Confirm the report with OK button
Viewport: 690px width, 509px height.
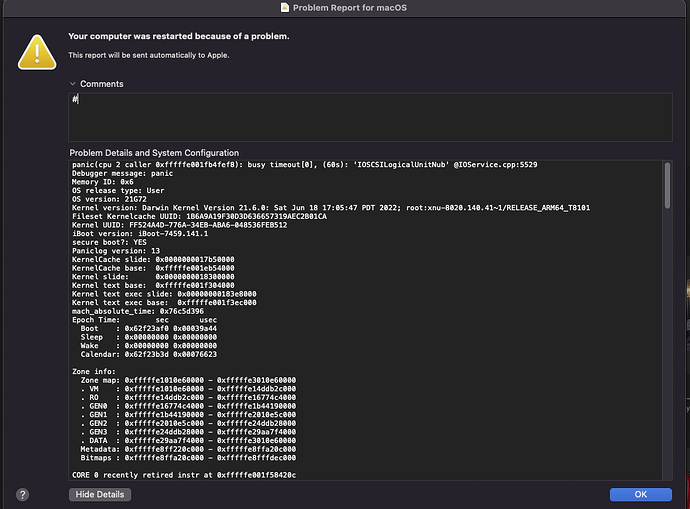[640, 494]
